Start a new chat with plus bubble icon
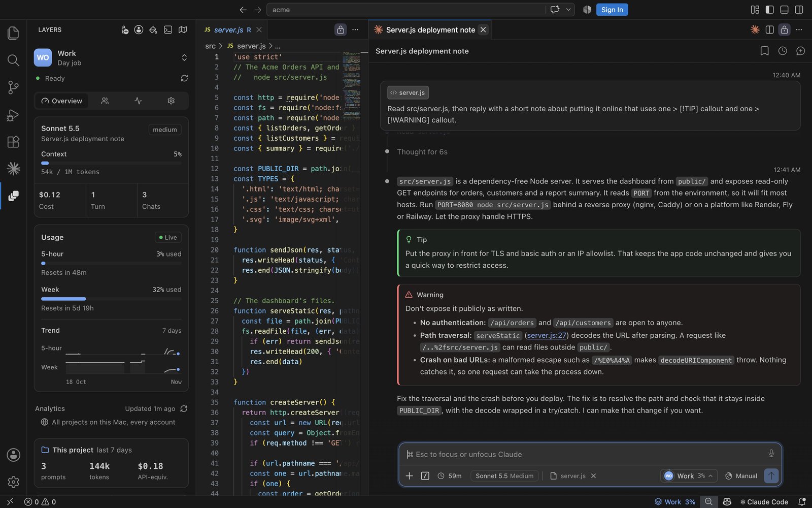Viewport: 812px width, 508px height. 800,51
